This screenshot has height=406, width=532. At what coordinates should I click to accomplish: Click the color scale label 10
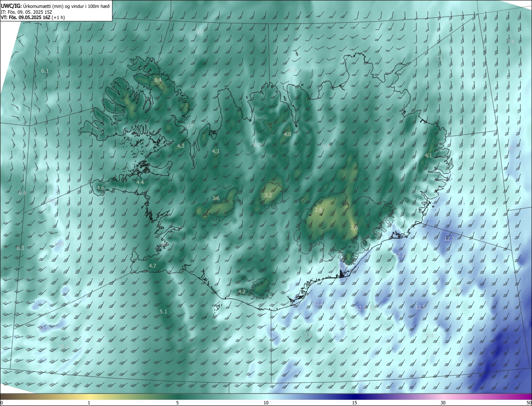[x=266, y=403]
